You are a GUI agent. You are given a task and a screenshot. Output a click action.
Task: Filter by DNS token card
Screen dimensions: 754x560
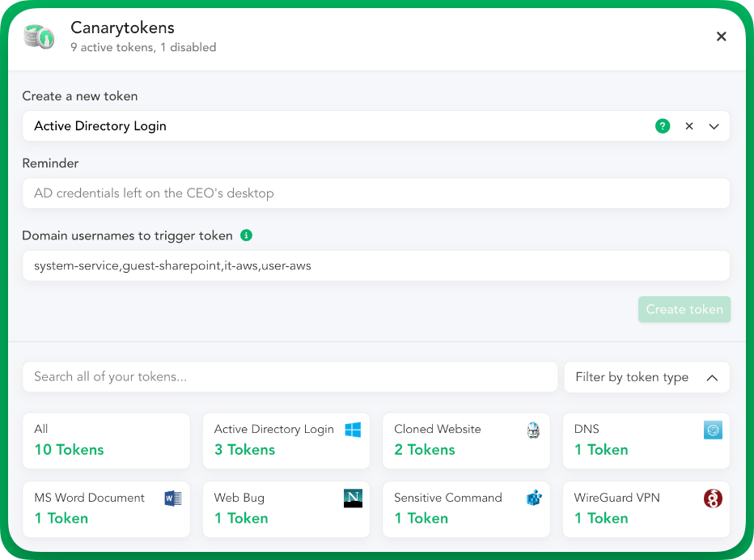click(646, 441)
